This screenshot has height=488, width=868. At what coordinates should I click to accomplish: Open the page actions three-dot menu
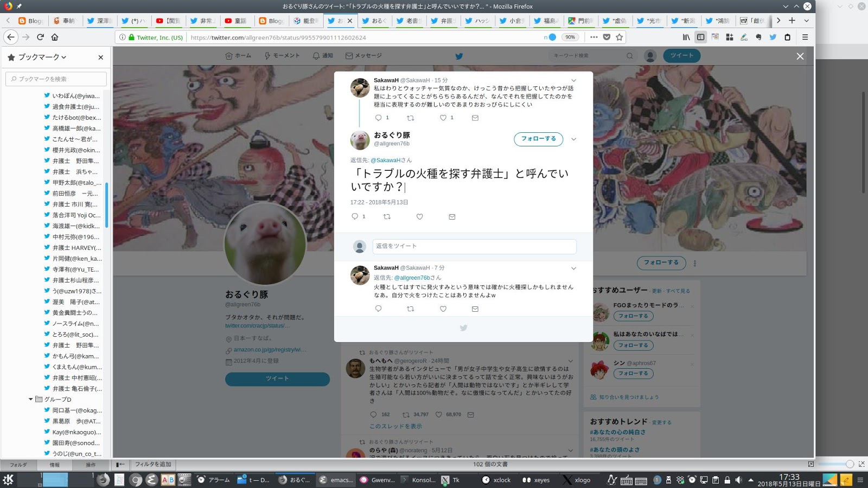[x=593, y=37]
